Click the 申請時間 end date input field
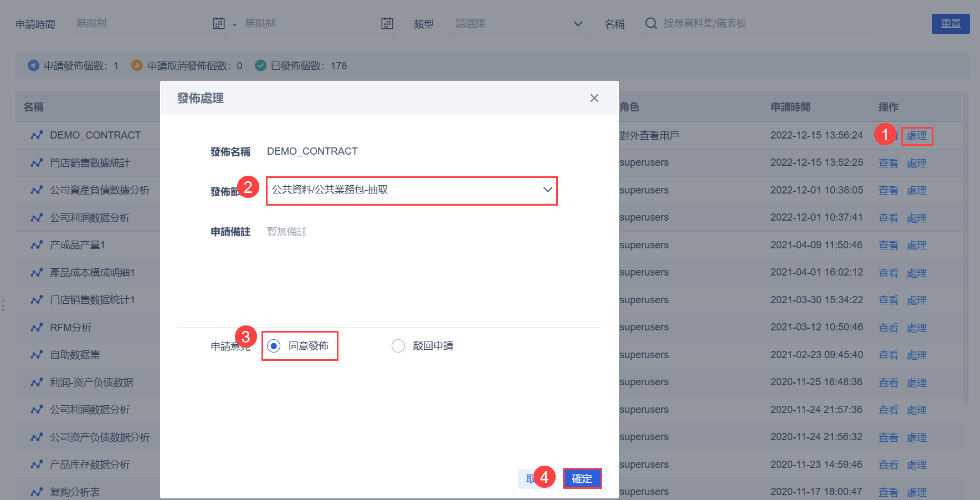The height and width of the screenshot is (500, 980). pyautogui.click(x=319, y=23)
